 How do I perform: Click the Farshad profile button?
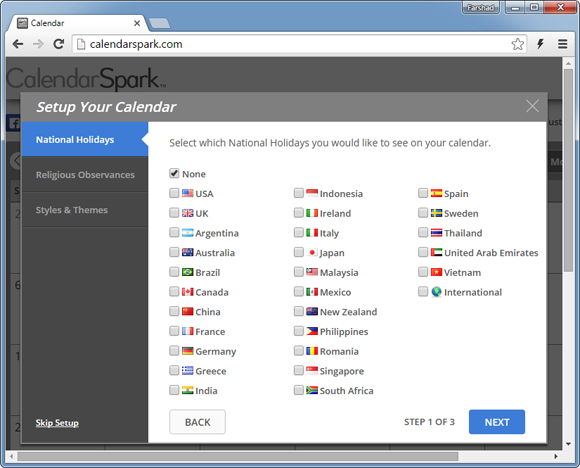[480, 7]
